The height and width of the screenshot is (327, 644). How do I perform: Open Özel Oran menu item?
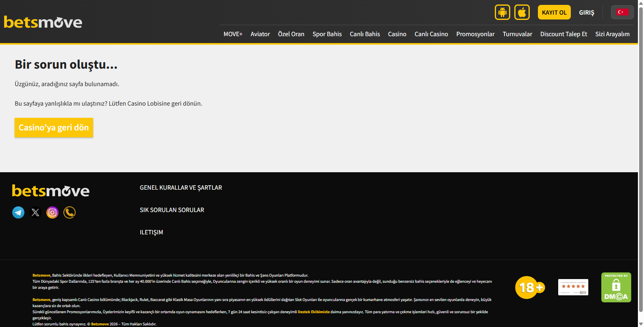click(291, 34)
